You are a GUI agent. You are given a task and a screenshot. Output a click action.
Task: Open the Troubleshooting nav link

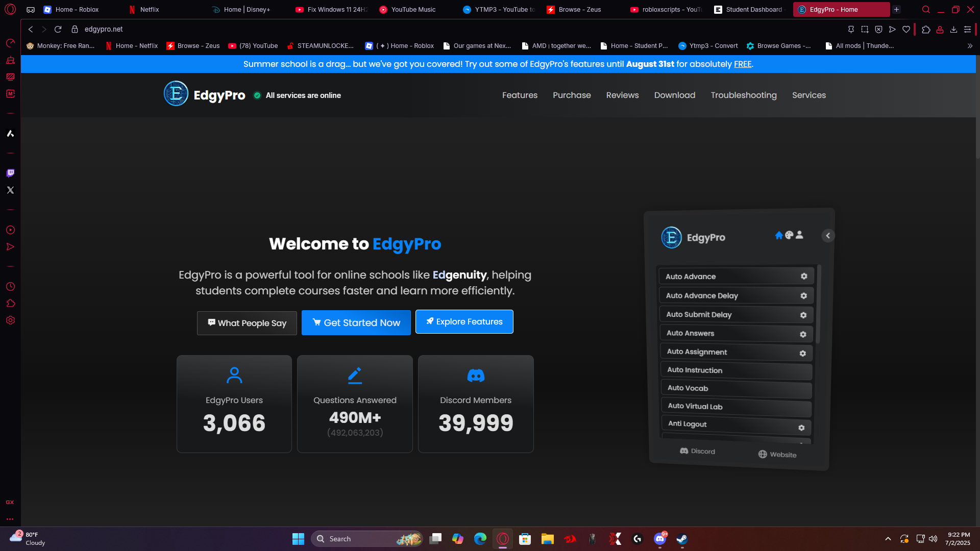tap(744, 95)
